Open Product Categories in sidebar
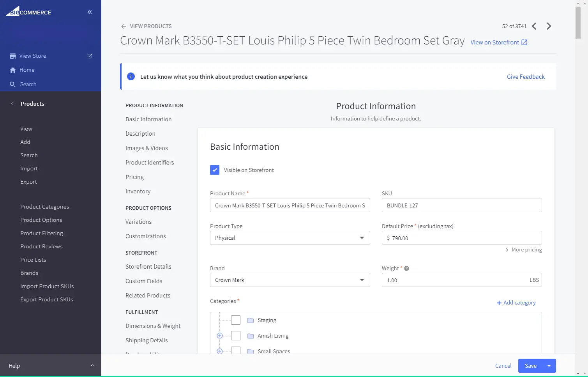The image size is (588, 377). pyautogui.click(x=44, y=207)
